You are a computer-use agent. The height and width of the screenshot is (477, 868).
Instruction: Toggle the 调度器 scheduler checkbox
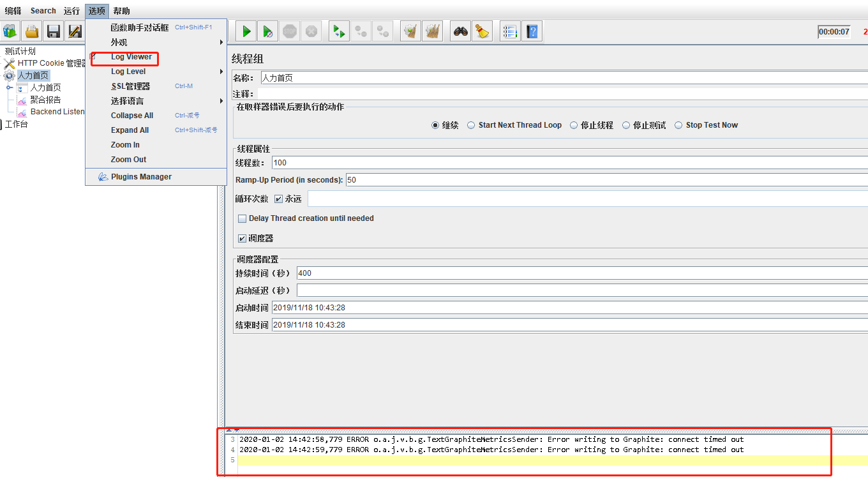[x=242, y=238]
